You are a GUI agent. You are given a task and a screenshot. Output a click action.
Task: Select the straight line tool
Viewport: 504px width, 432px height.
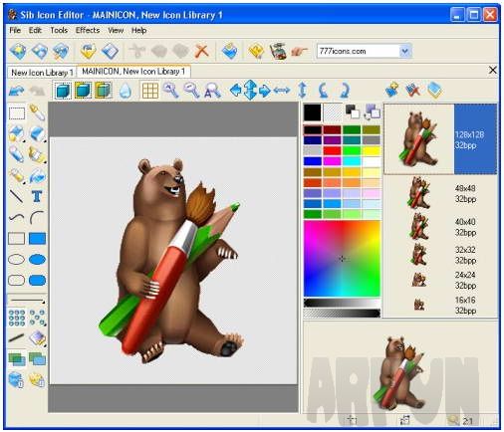[x=16, y=196]
